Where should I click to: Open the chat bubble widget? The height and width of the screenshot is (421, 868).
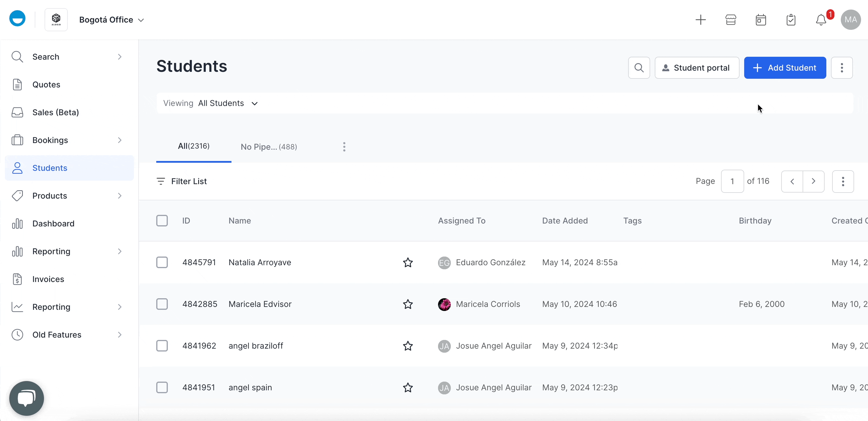coord(27,398)
